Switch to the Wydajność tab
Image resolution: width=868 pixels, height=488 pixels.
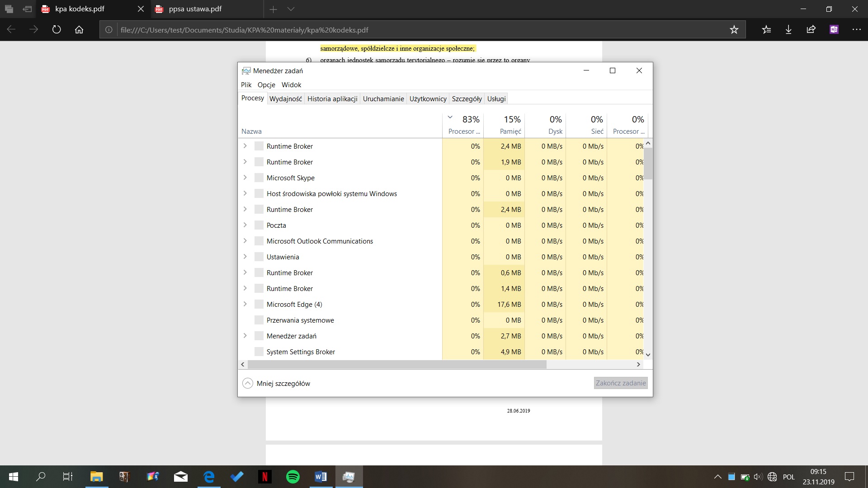285,99
